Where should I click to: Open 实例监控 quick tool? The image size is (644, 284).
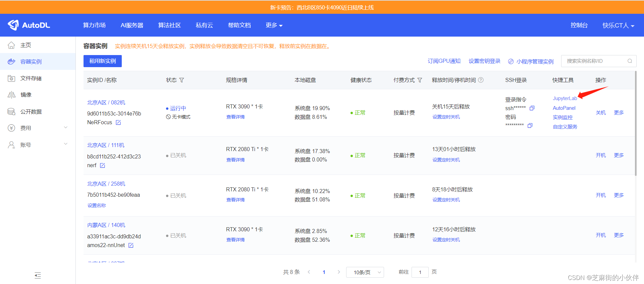562,117
